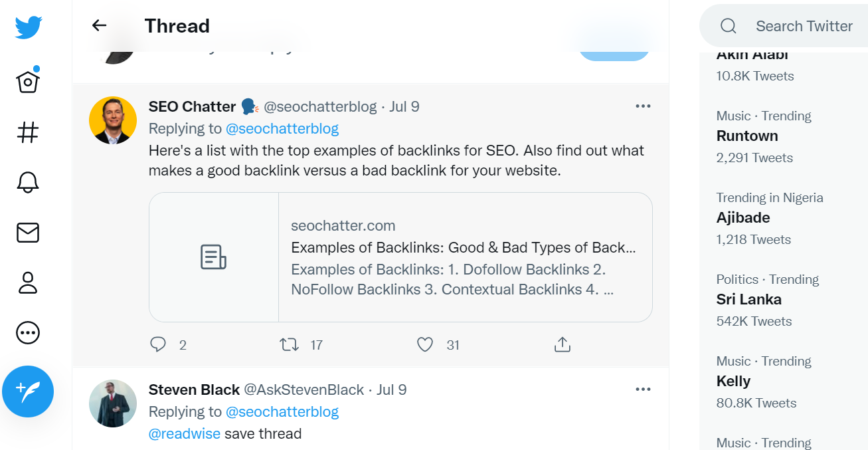This screenshot has width=868, height=450.
Task: Compose a new tweet
Action: tap(28, 392)
